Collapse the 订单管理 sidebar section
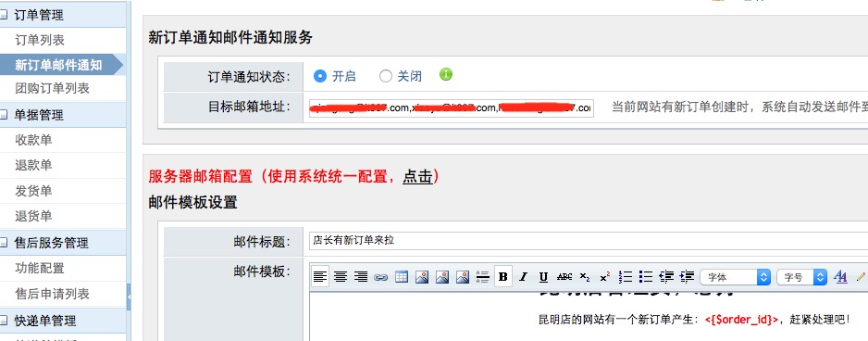The height and width of the screenshot is (341, 868). click(4, 15)
